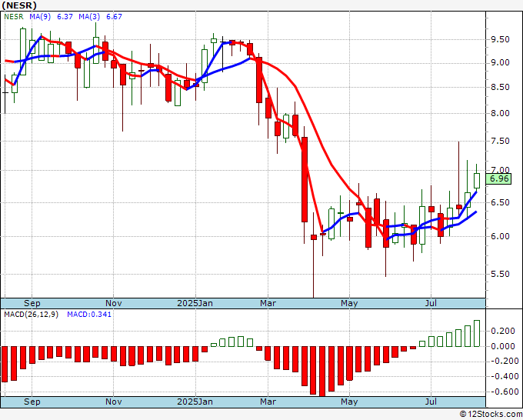The image size is (523, 420).
Task: Click the 0.000 MACD axis label
Action: [x=503, y=346]
